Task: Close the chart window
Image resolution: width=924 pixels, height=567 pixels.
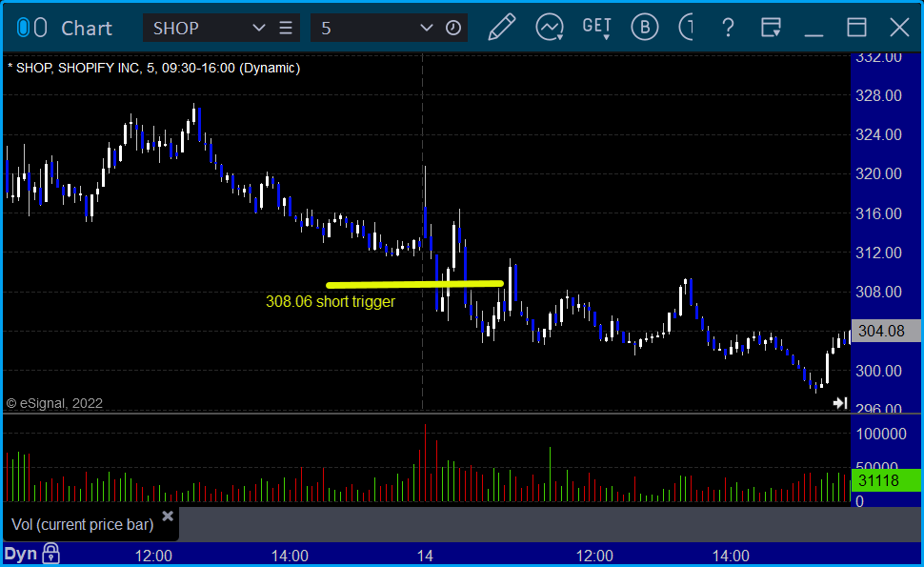Action: tap(900, 28)
